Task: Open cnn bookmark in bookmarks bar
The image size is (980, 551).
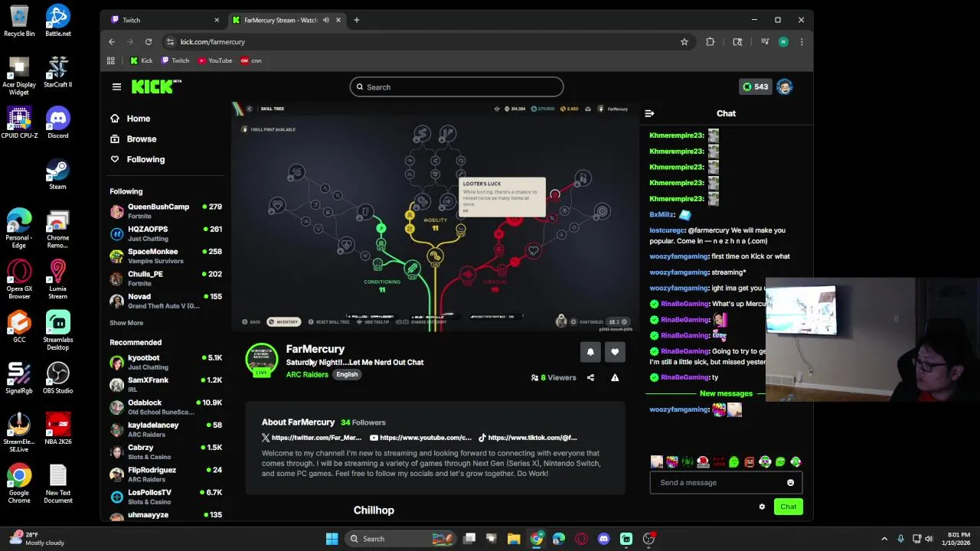Action: pyautogui.click(x=251, y=60)
